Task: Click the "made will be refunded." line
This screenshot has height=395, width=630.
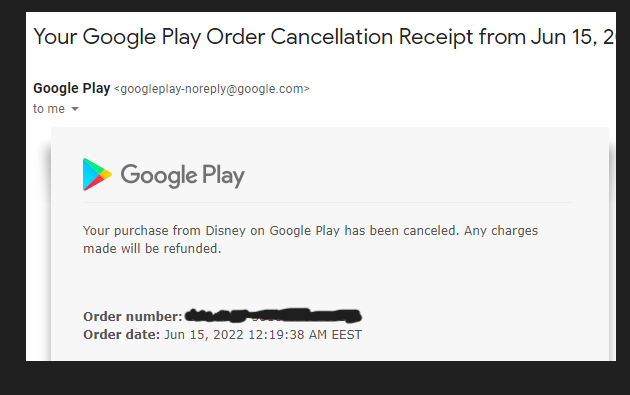Action: (152, 249)
